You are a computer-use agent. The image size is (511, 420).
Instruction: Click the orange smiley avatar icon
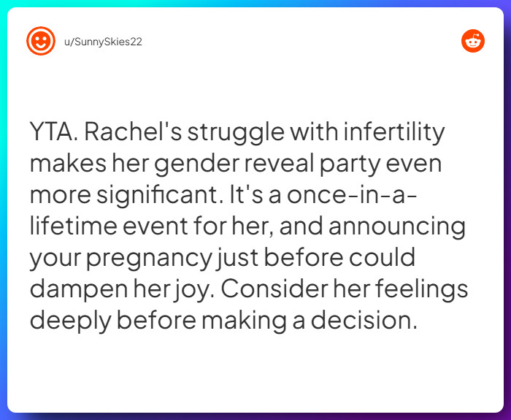coord(41,41)
